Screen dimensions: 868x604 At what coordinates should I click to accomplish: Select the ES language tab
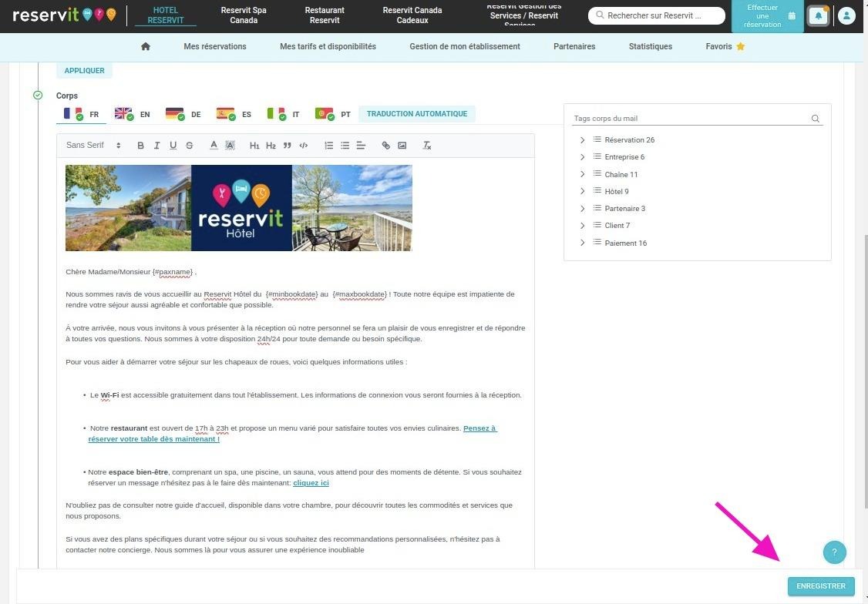234,114
